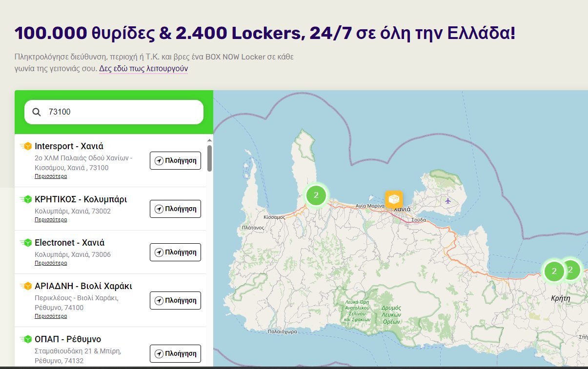Click the search field containing 73100
The width and height of the screenshot is (588, 369).
click(x=122, y=112)
